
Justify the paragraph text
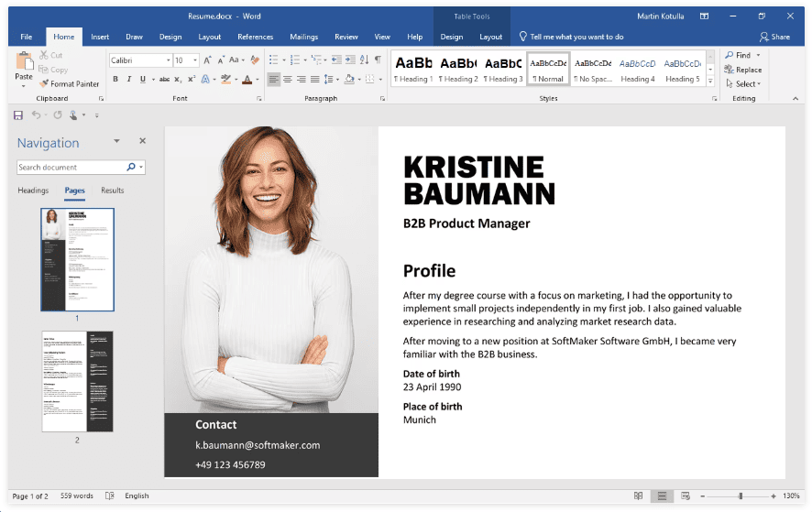[x=314, y=79]
